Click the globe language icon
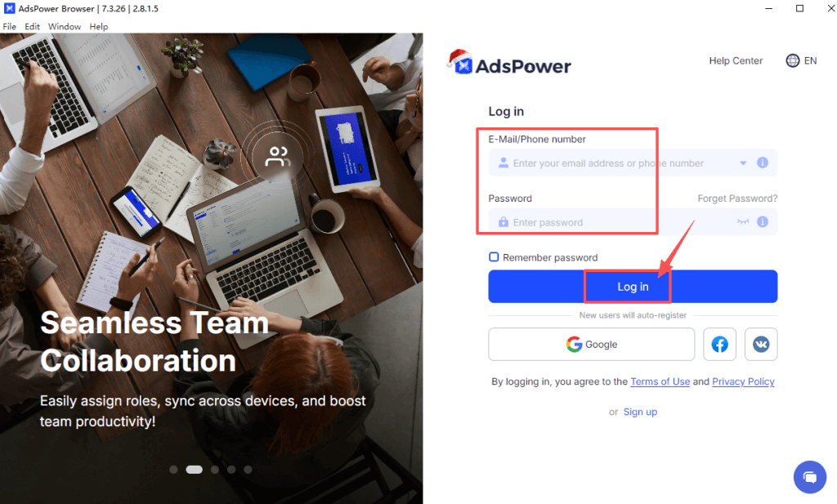 coord(793,60)
